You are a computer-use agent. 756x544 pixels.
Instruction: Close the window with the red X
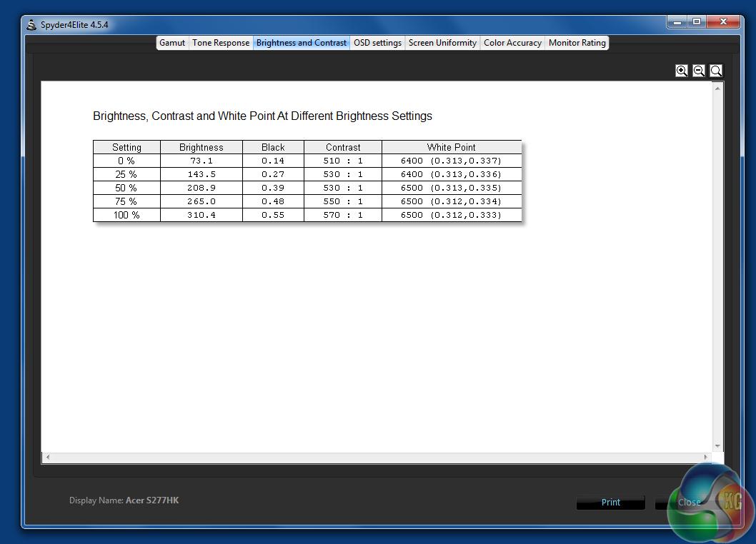tap(723, 22)
